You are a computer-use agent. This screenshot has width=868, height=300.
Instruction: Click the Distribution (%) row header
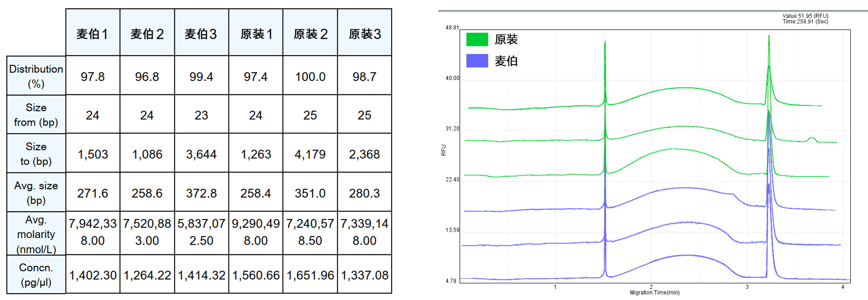tap(36, 76)
